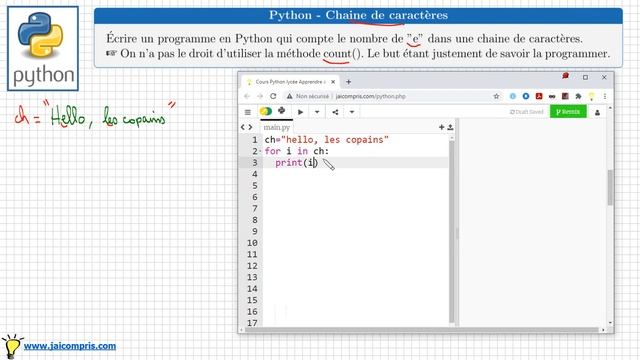Go forward with browser forward arrow
Screen dimensions: 640x360
pyautogui.click(x=260, y=96)
